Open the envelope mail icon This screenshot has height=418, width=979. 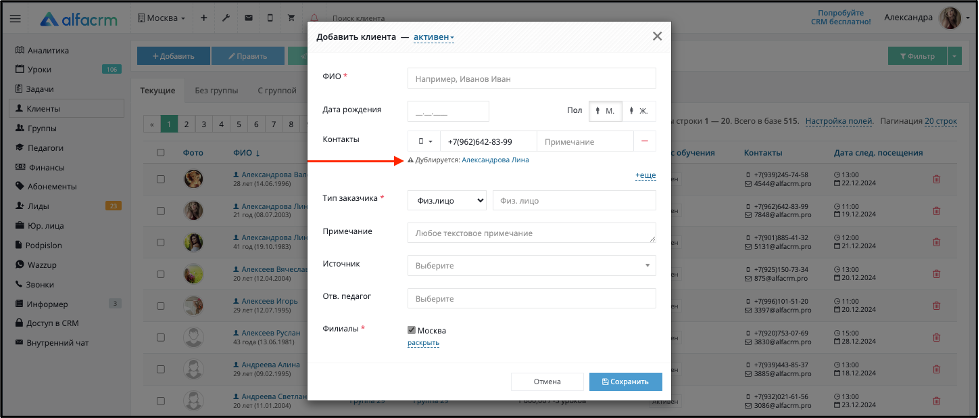point(248,18)
